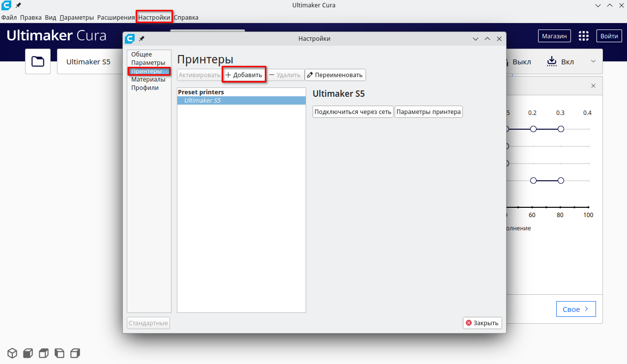Open the Расширения menu
The height and width of the screenshot is (364, 627).
pyautogui.click(x=116, y=17)
